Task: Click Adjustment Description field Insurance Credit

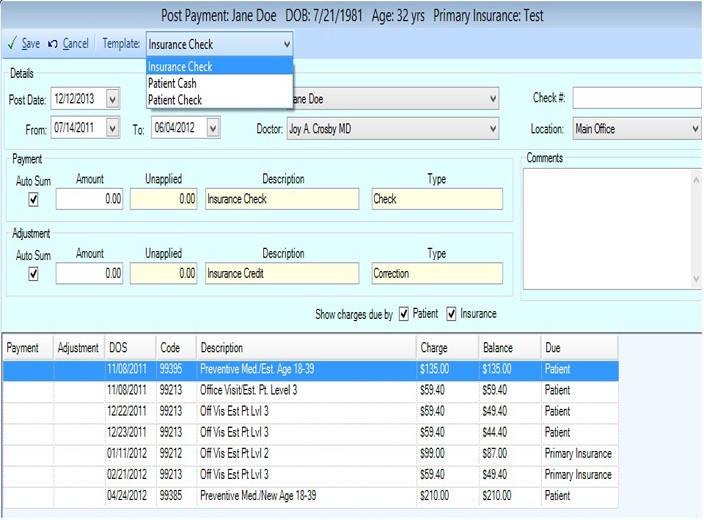Action: point(282,273)
